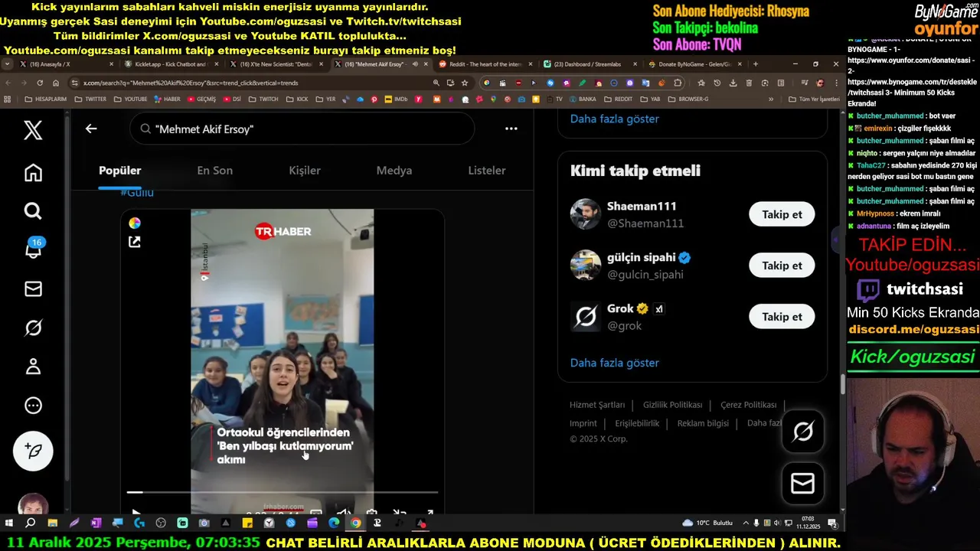Play the TR Haber video
This screenshot has width=980, height=551.
(x=136, y=513)
